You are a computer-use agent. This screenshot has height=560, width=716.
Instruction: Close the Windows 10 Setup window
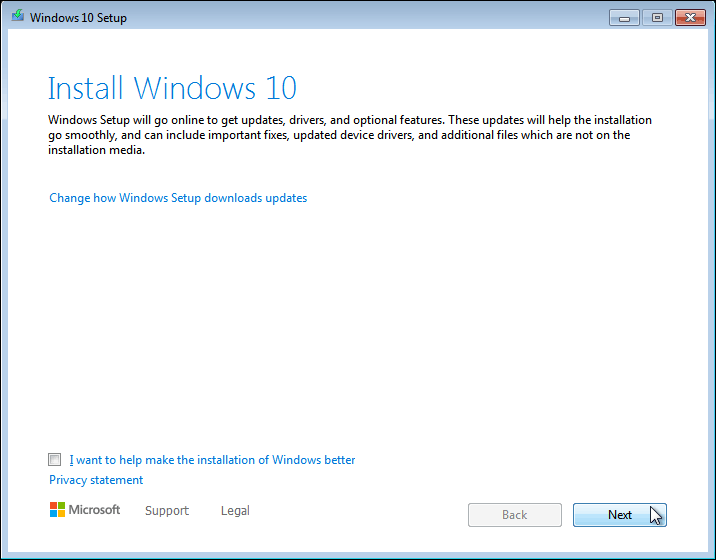pos(690,18)
